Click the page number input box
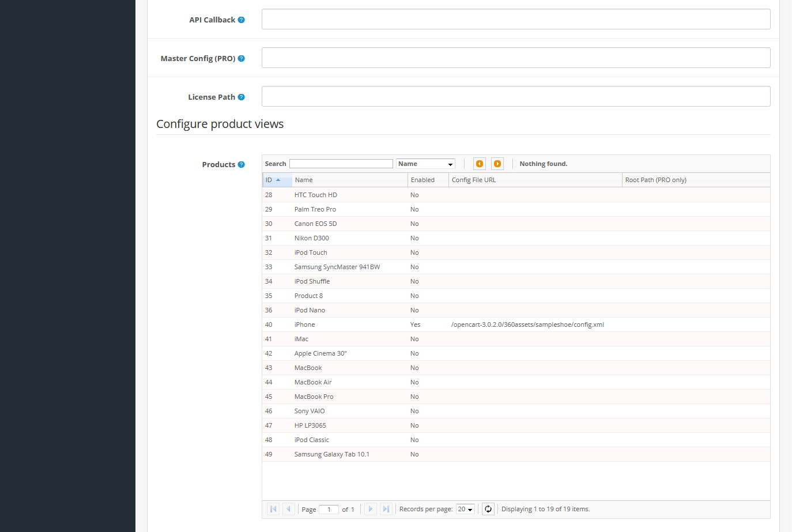 [329, 510]
